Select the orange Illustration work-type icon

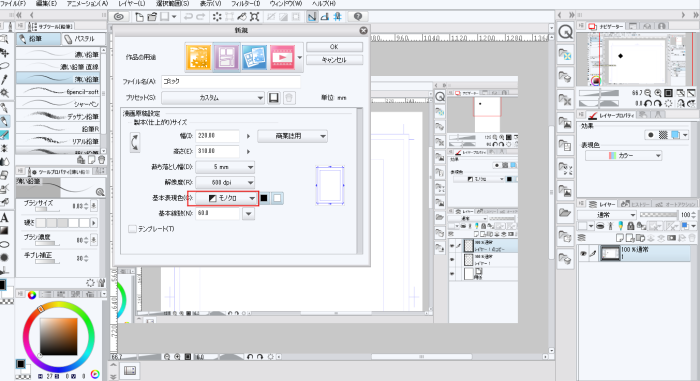(x=198, y=57)
